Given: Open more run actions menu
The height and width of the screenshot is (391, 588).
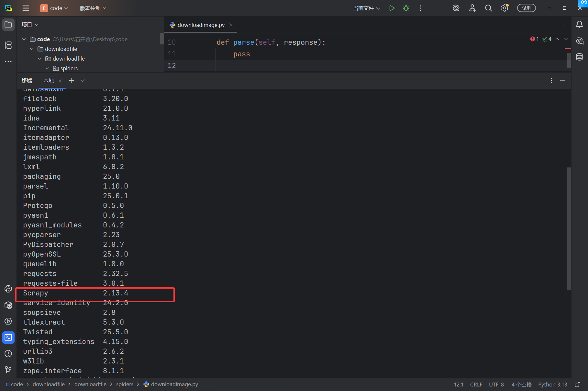Looking at the screenshot, I should pos(420,8).
